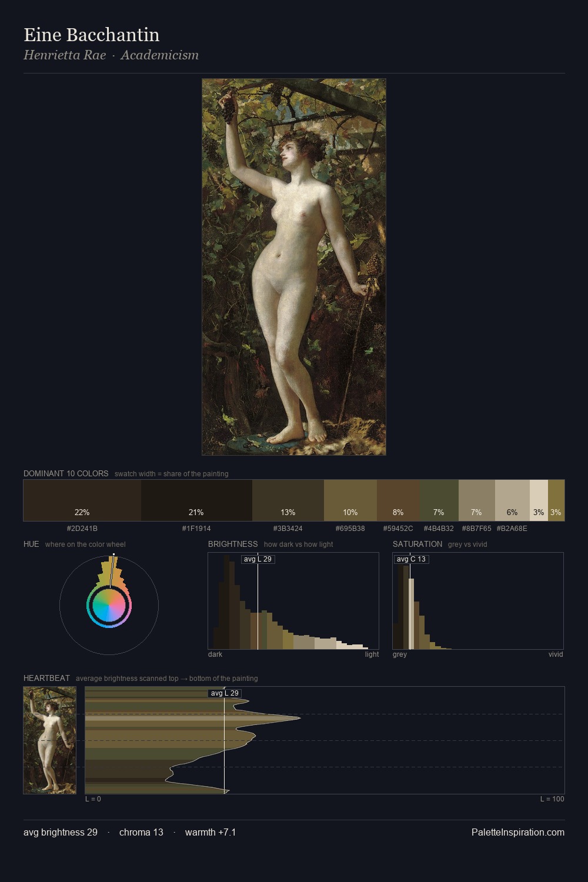Click hex code label '#3B3424'
Screen dimensions: 588x882
point(288,529)
